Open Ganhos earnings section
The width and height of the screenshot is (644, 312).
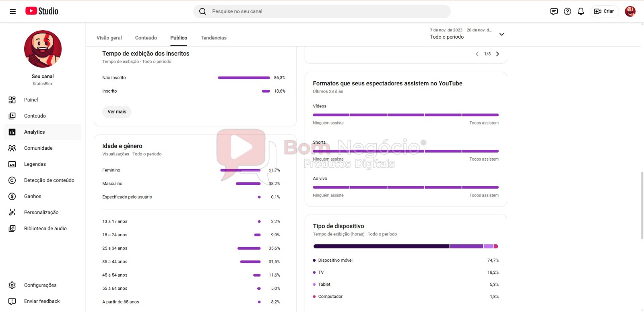(x=33, y=196)
